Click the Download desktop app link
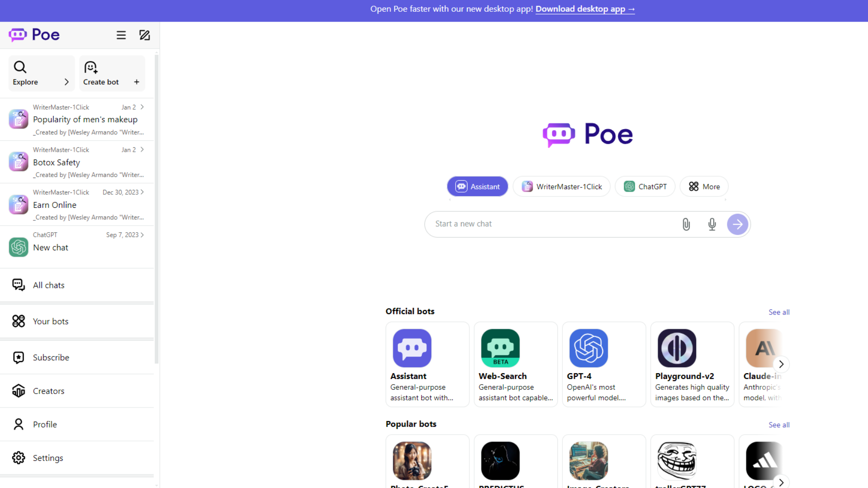The height and width of the screenshot is (488, 868). 585,9
